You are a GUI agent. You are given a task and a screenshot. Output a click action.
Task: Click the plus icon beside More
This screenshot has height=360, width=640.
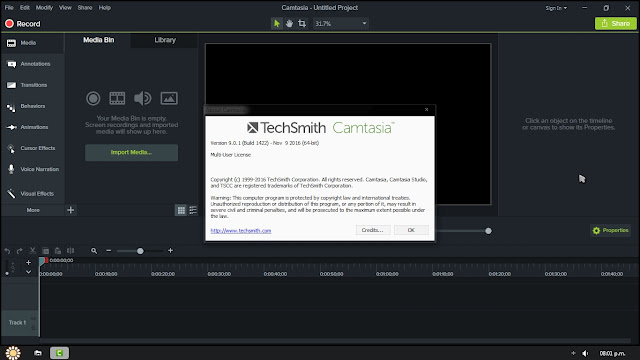pos(71,210)
